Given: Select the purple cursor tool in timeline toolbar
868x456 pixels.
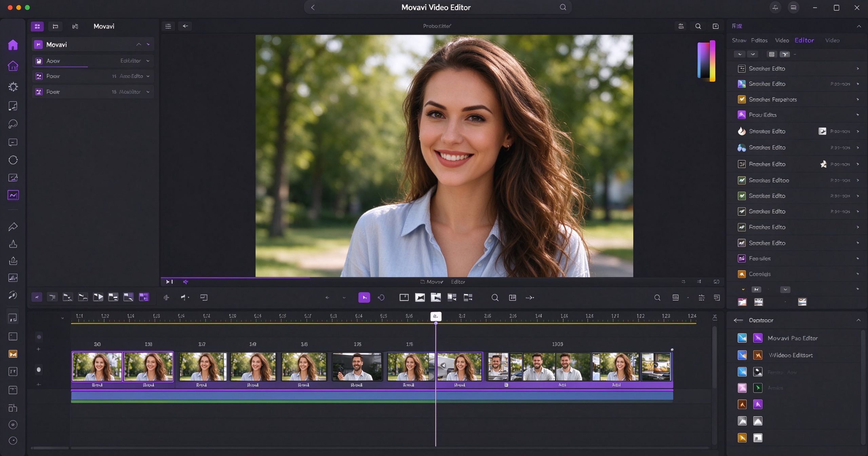Looking at the screenshot, I should click(364, 298).
